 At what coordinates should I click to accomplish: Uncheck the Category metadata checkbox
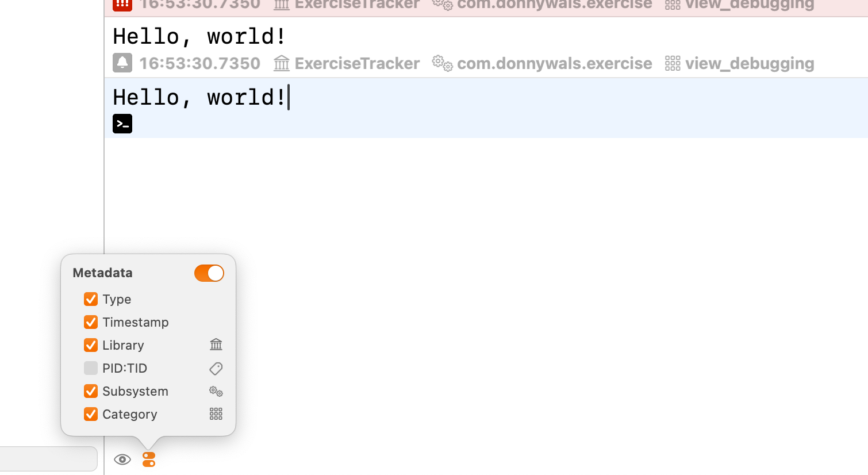pos(91,414)
